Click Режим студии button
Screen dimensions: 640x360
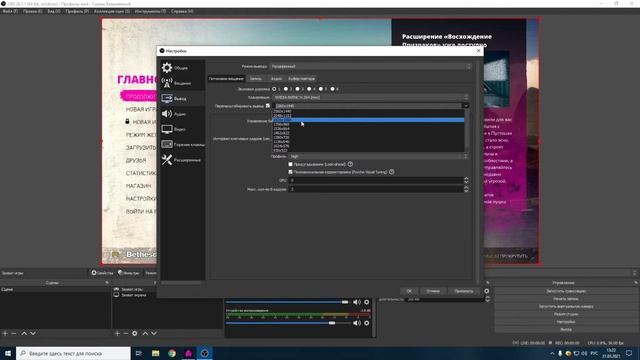tap(566, 314)
